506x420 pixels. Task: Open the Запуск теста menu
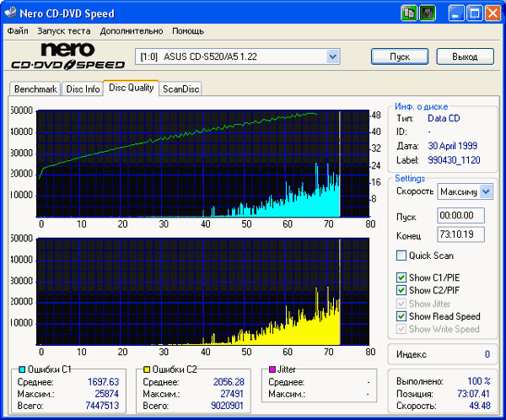point(64,31)
